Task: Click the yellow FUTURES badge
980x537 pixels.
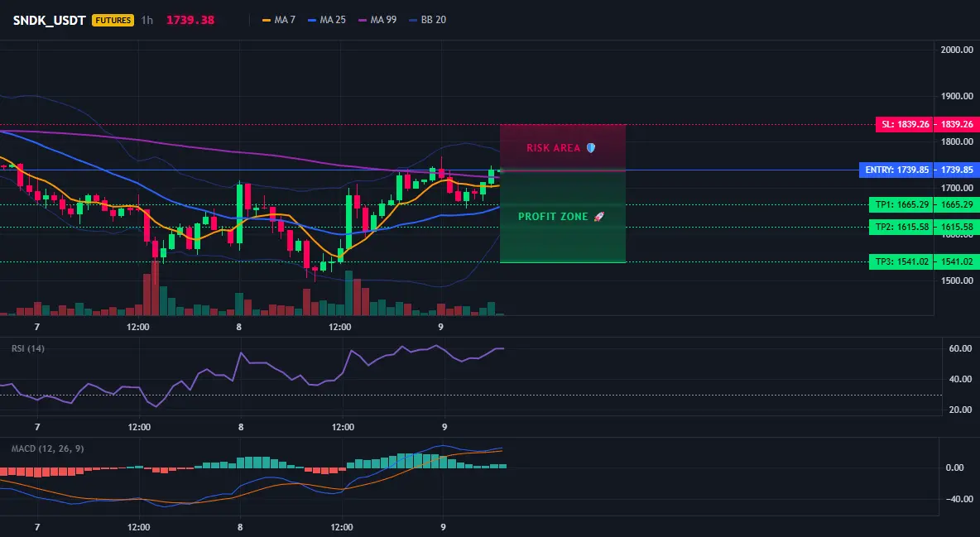Action: [x=113, y=20]
